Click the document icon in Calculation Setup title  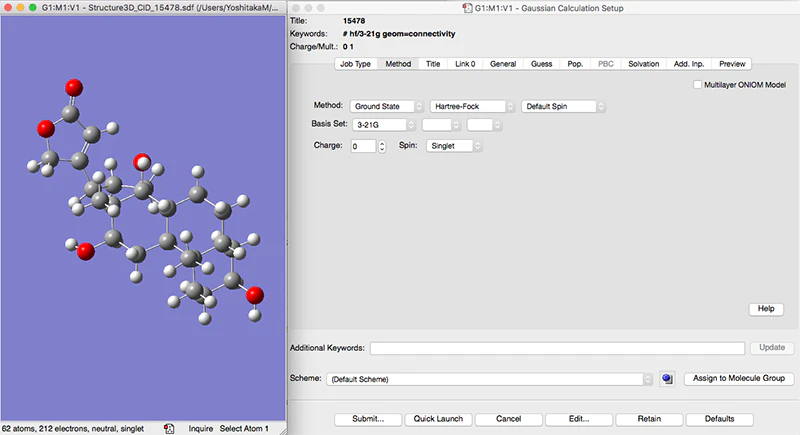click(467, 8)
